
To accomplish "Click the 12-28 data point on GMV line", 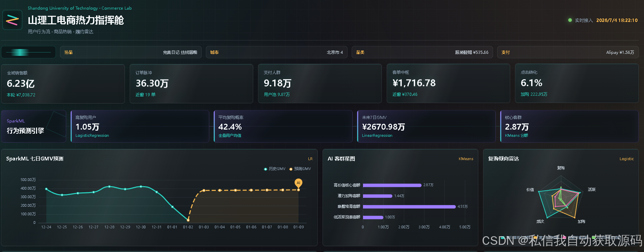I will point(109,187).
